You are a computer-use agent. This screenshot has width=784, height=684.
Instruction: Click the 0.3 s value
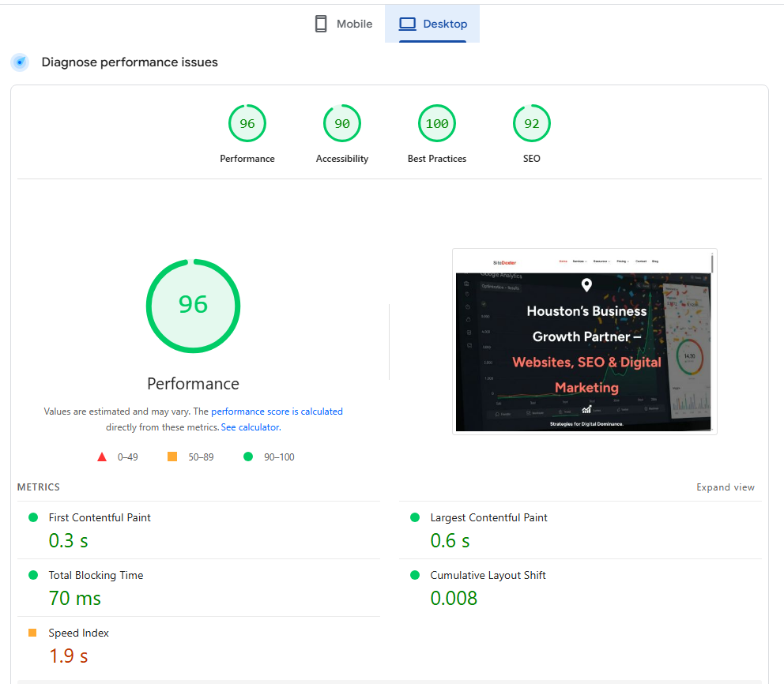point(69,540)
